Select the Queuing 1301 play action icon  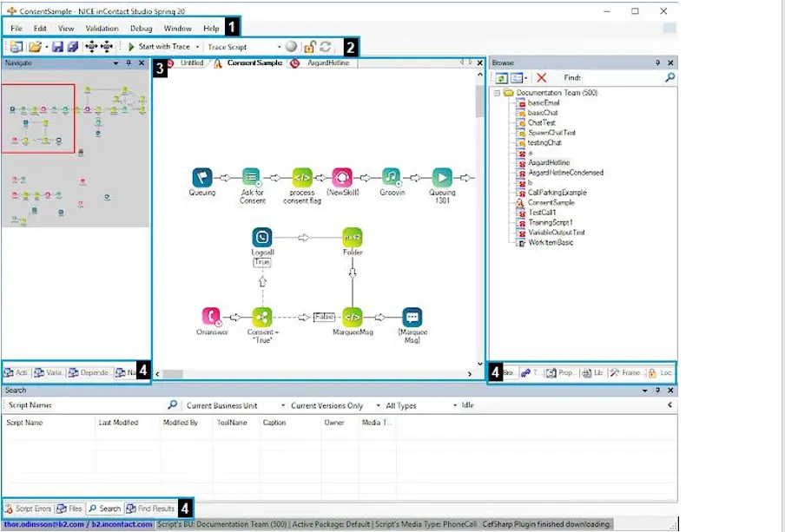click(x=442, y=178)
